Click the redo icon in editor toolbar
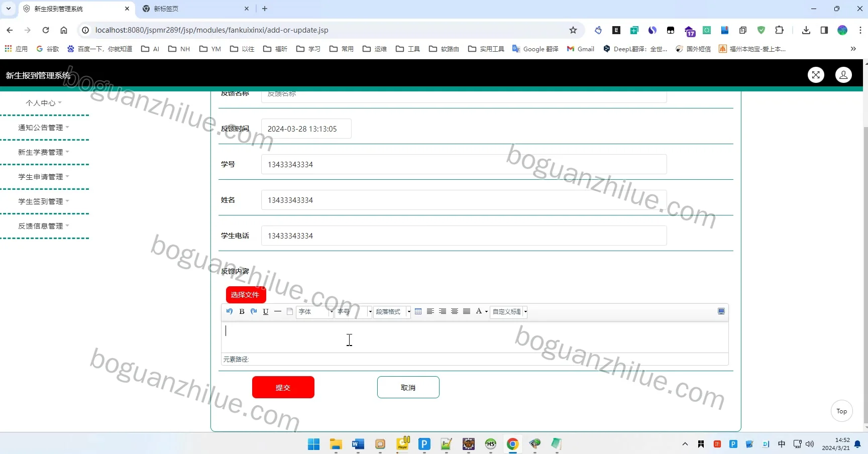This screenshot has height=454, width=868. (x=254, y=311)
